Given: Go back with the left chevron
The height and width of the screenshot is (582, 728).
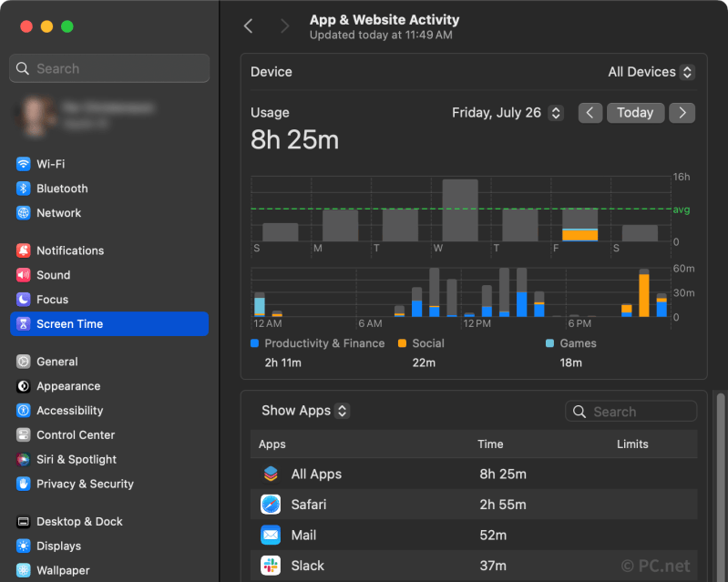Looking at the screenshot, I should click(249, 26).
